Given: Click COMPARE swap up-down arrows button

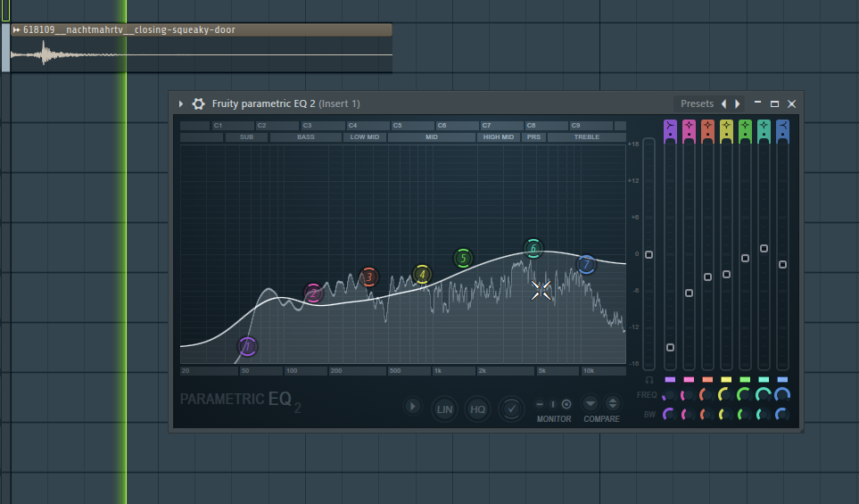Looking at the screenshot, I should pos(613,404).
